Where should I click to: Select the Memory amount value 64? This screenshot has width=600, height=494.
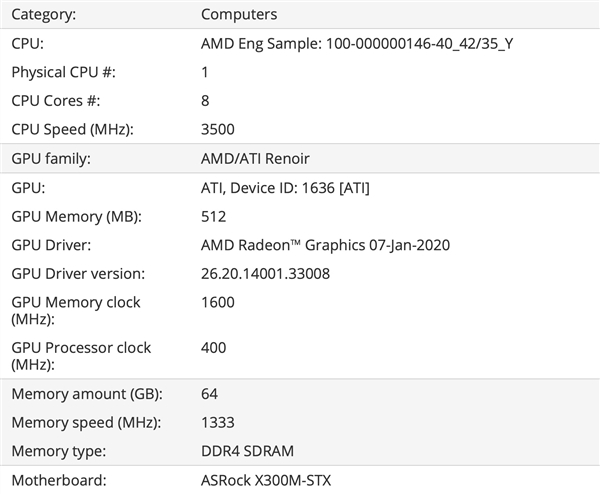pos(209,394)
